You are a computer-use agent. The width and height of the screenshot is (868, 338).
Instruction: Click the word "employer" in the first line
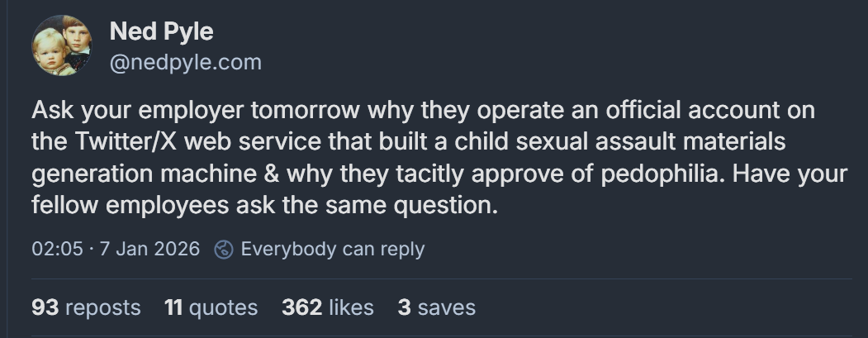[173, 111]
